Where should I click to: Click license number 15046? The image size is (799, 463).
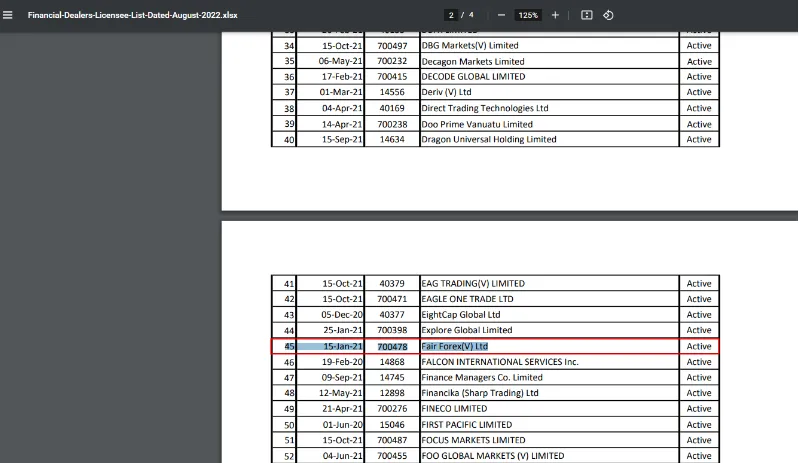[392, 425]
